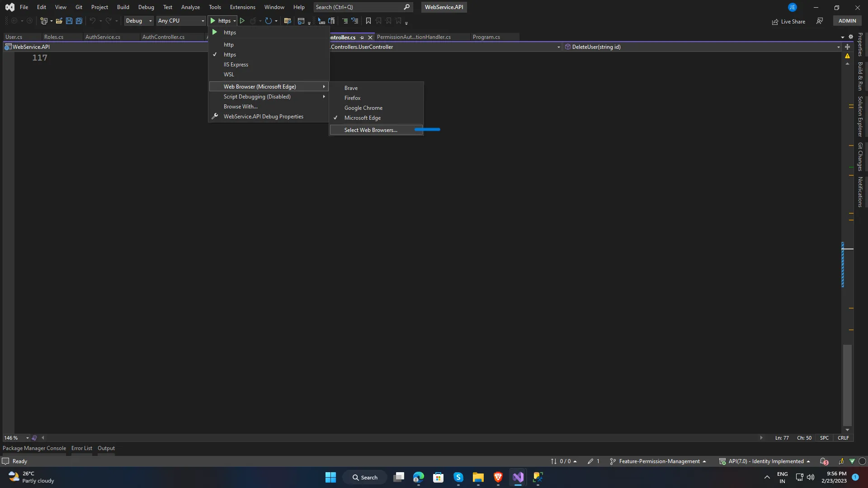The image size is (868, 488).
Task: Open Live Share
Action: tap(788, 21)
